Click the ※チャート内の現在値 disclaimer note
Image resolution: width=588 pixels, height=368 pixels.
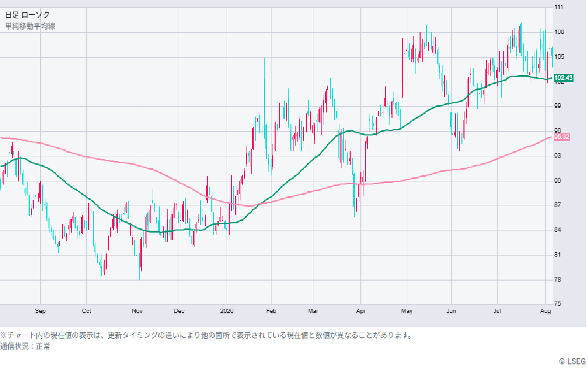point(206,335)
